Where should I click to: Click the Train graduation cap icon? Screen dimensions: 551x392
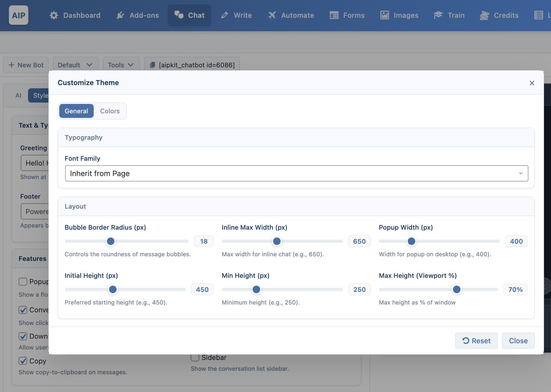438,15
